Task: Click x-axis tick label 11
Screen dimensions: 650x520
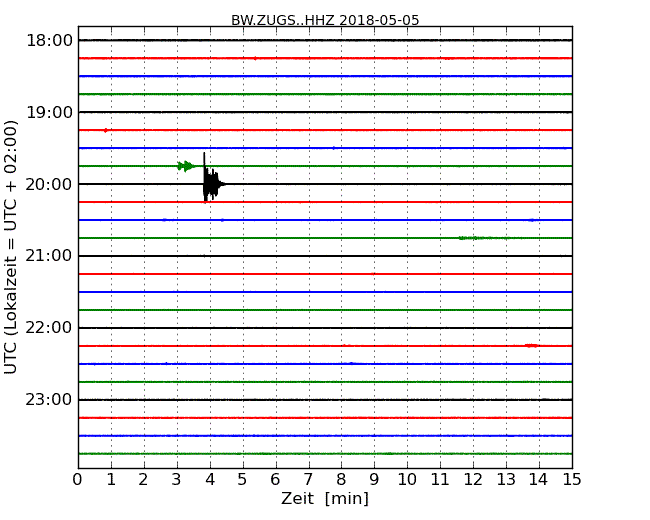Action: click(440, 480)
